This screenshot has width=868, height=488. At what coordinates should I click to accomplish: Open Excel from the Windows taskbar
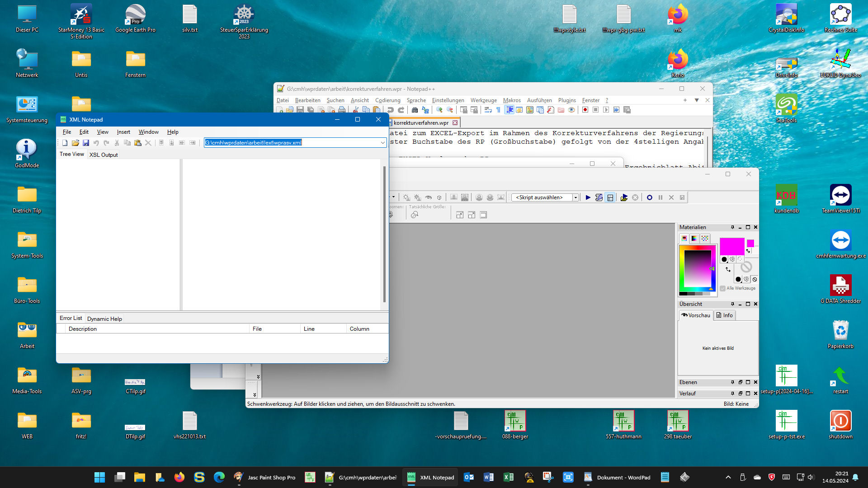tap(508, 477)
